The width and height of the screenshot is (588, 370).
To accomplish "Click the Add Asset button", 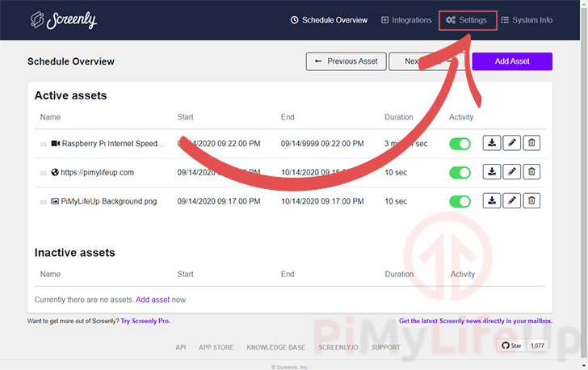I will tap(512, 61).
